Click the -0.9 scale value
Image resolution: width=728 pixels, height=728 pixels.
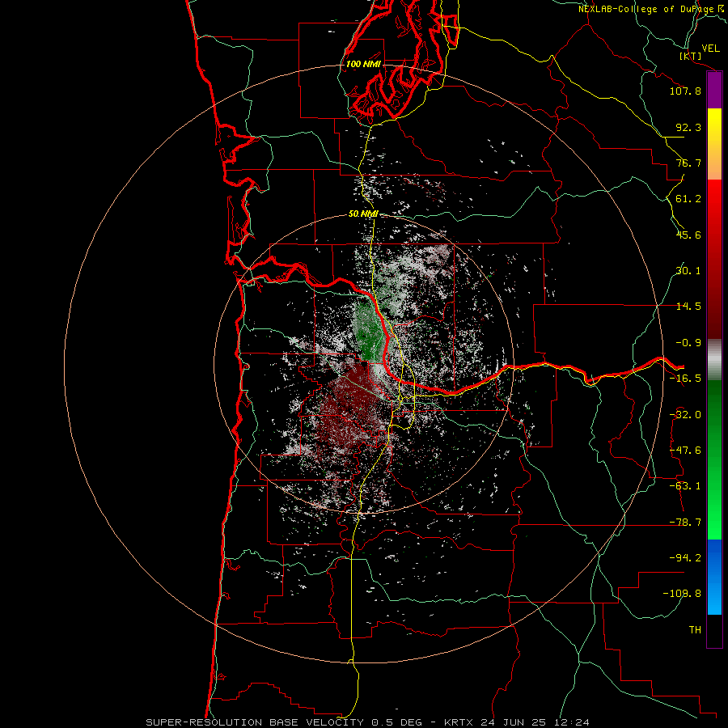[x=688, y=343]
